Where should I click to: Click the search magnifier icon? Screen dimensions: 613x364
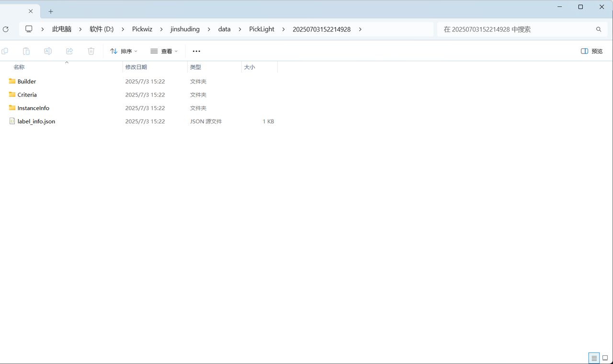[599, 29]
